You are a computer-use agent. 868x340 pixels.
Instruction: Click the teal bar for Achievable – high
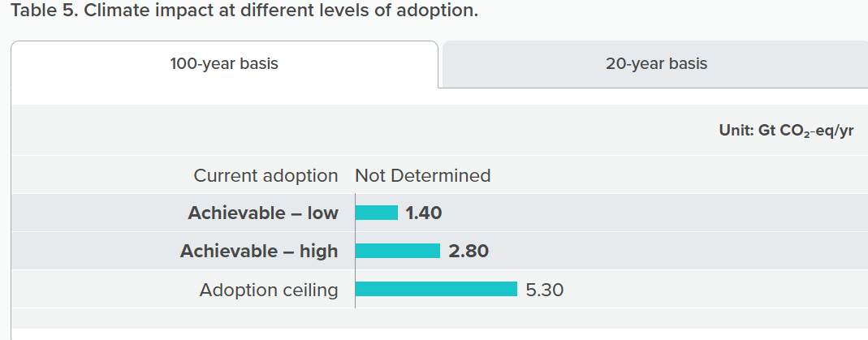(x=398, y=251)
